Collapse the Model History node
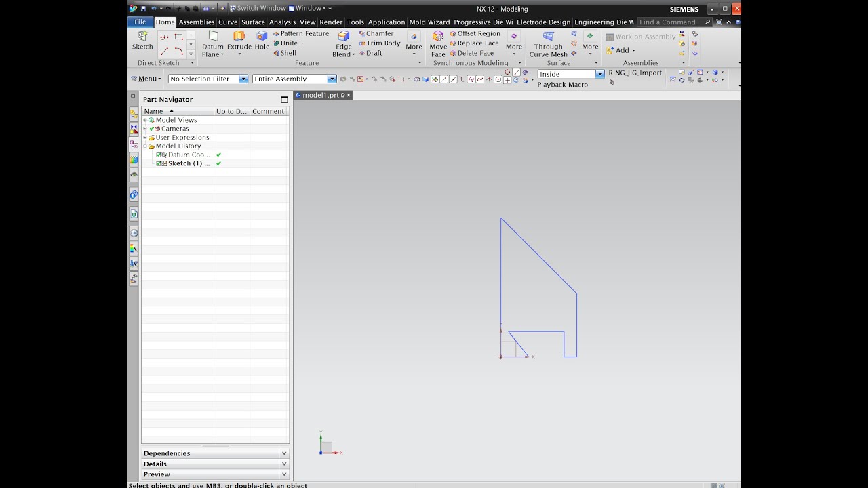Viewport: 868px width, 488px height. tap(144, 146)
